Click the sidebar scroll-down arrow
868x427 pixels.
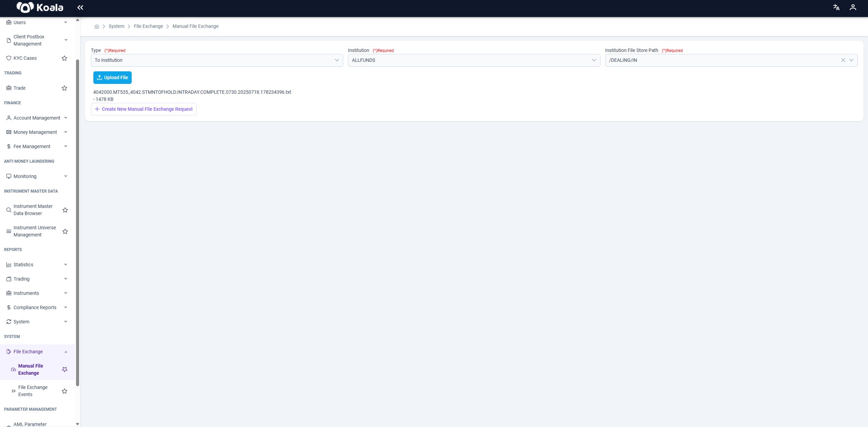(77, 424)
